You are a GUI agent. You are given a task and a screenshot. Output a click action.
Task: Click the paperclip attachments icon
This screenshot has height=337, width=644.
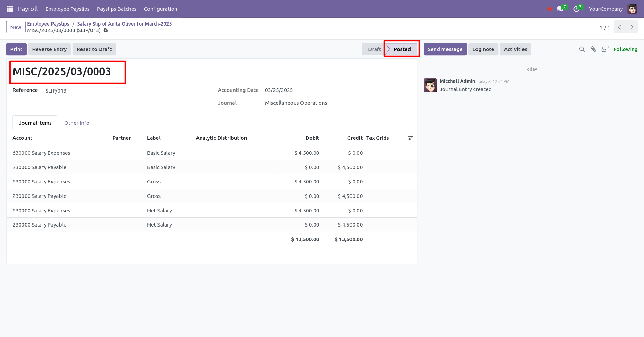[593, 49]
